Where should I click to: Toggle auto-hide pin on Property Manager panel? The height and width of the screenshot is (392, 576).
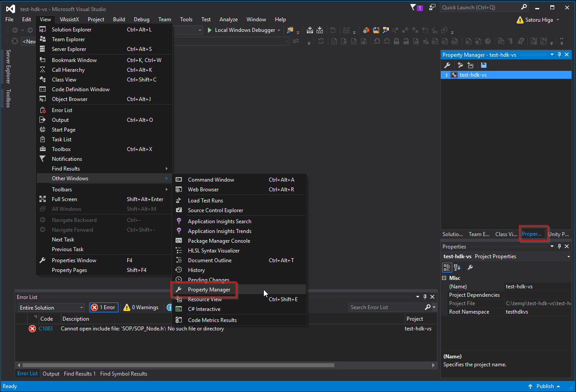tap(560, 54)
